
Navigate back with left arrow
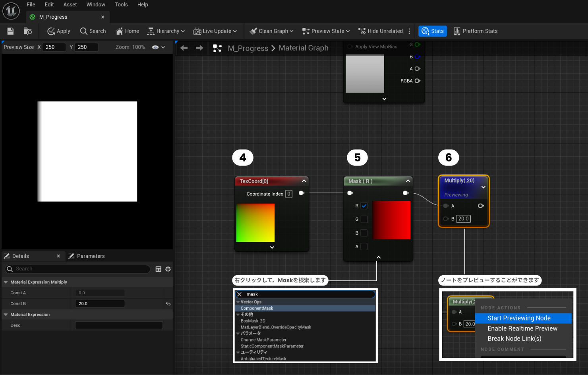pyautogui.click(x=184, y=48)
